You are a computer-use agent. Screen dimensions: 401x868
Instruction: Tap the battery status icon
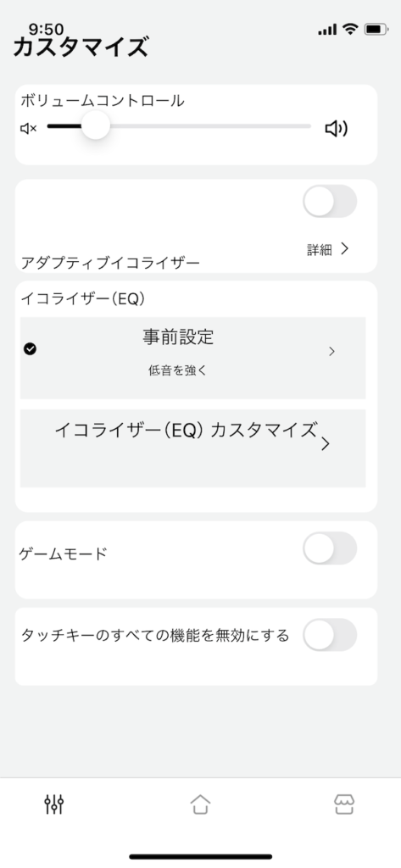pyautogui.click(x=376, y=29)
